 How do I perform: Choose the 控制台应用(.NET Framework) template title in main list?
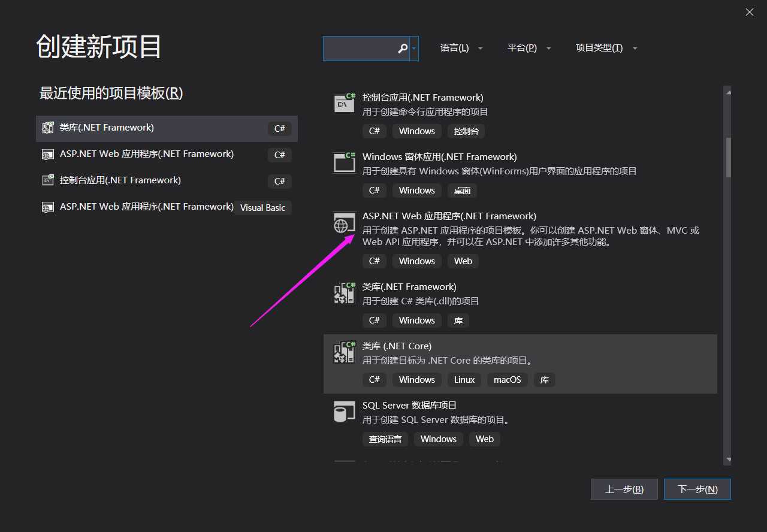[x=423, y=98]
